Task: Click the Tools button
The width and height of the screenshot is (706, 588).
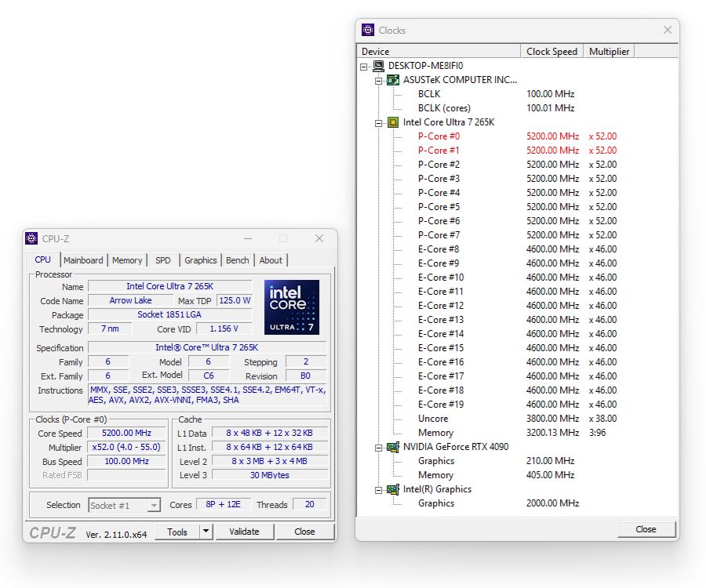Action: pos(177,532)
